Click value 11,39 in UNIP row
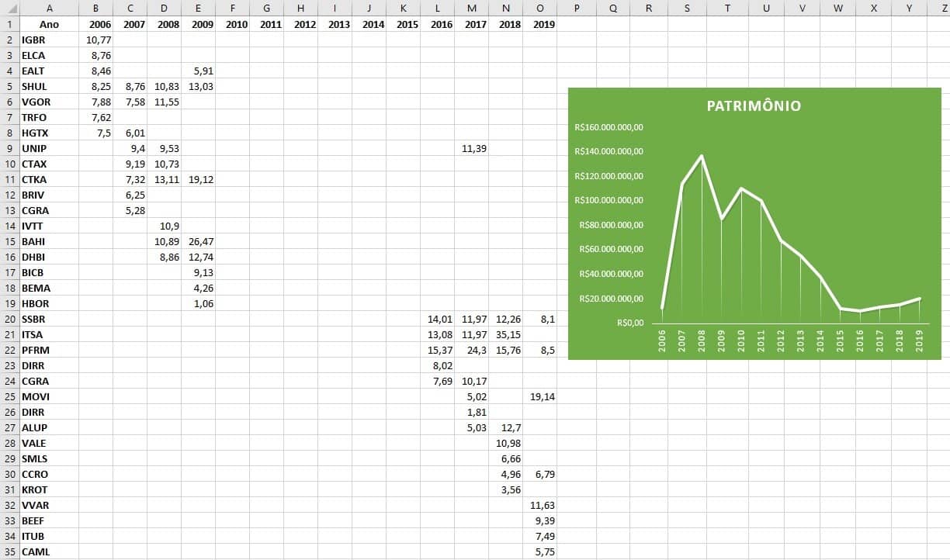 coord(471,148)
